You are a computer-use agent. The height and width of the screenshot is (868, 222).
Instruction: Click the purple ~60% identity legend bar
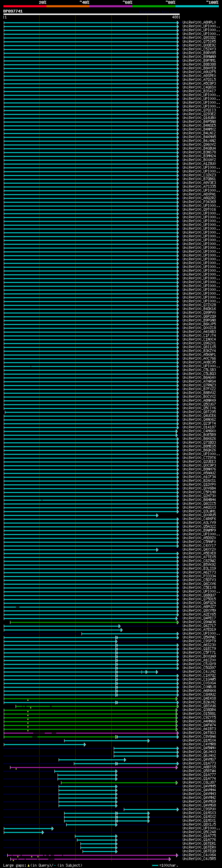[x=111, y=6]
